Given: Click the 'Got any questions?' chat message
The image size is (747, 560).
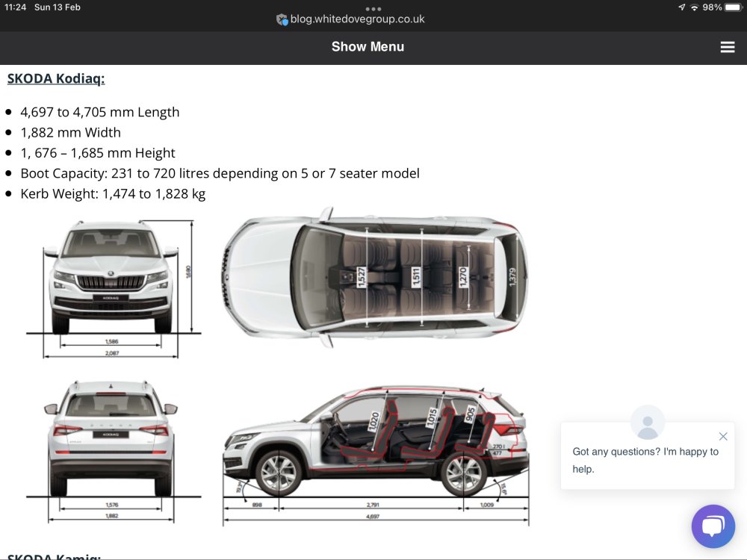Looking at the screenshot, I should point(645,460).
